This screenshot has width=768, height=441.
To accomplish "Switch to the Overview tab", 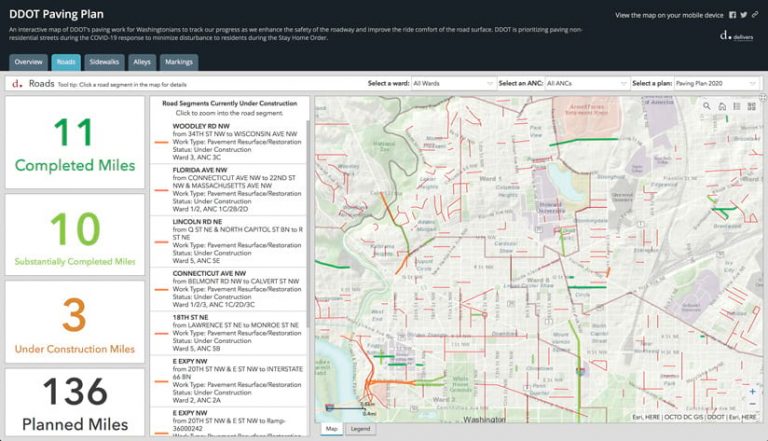I will click(28, 62).
